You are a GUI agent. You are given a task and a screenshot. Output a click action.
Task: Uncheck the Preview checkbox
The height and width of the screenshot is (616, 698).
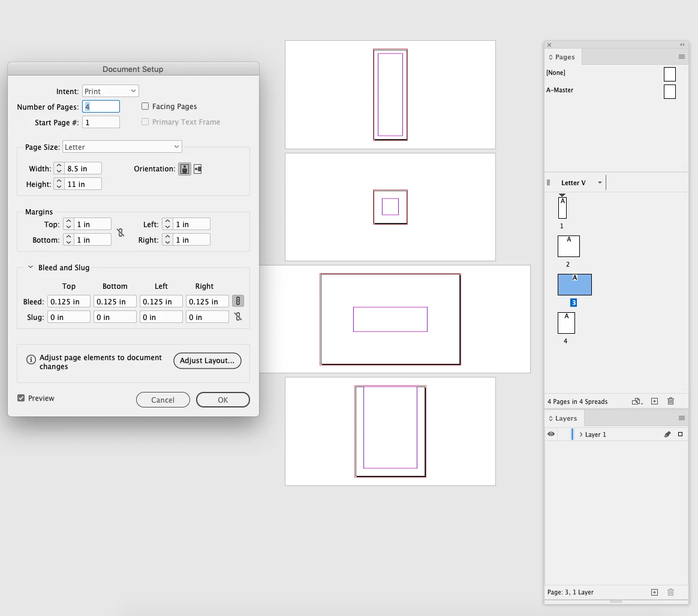[x=21, y=398]
